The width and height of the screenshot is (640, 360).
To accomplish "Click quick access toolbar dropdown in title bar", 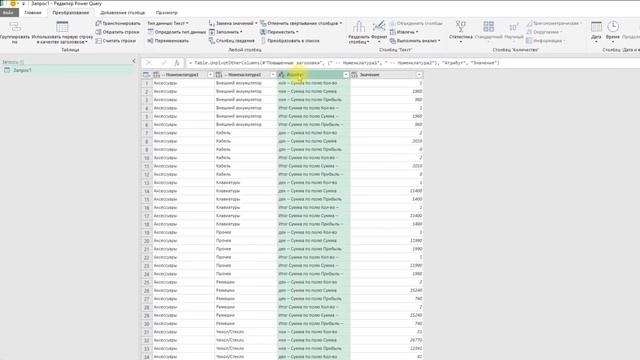I will 23,3.
